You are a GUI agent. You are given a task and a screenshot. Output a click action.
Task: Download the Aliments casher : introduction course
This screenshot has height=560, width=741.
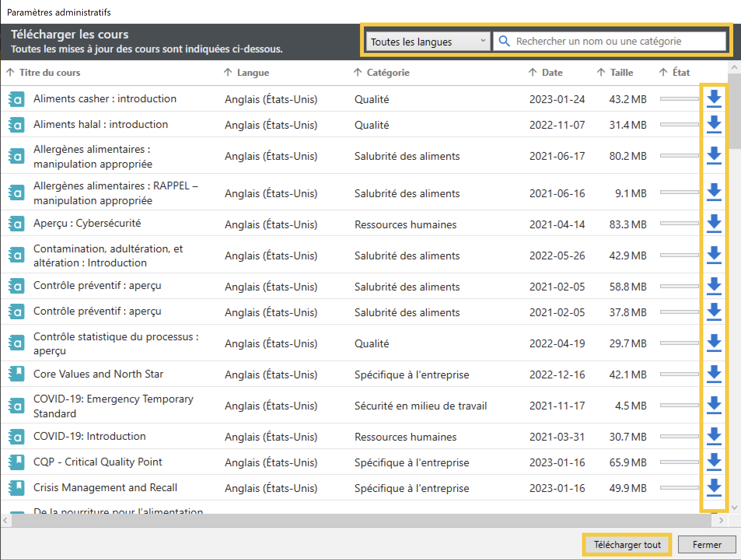(x=714, y=99)
